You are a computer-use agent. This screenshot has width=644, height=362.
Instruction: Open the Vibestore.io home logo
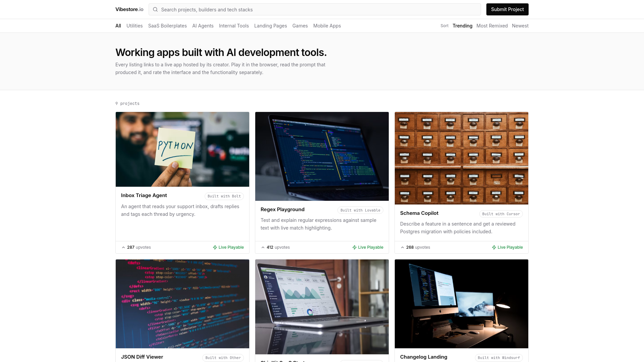[129, 9]
